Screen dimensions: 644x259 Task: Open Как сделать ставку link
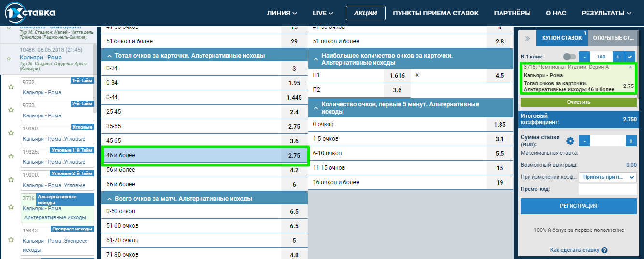[574, 250]
